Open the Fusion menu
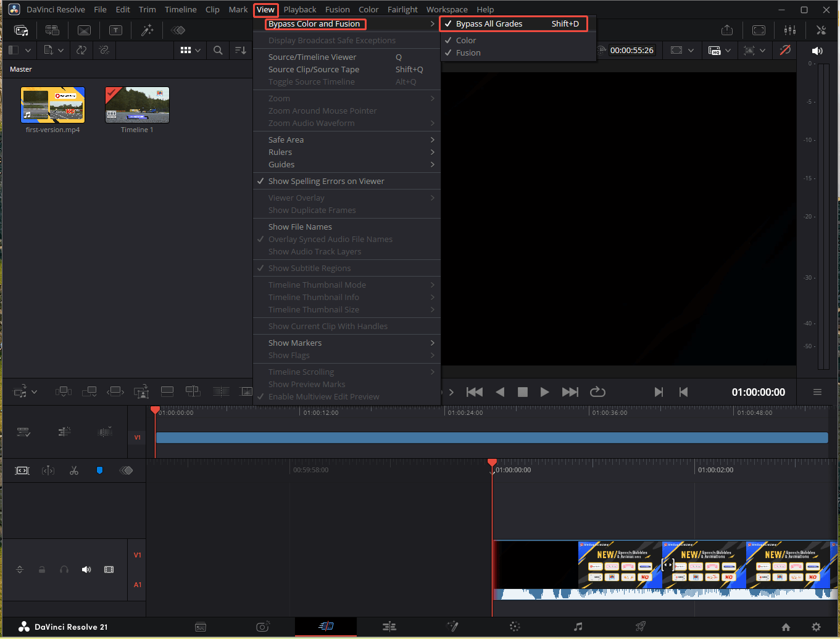Screen dimensions: 840x639 (x=338, y=10)
